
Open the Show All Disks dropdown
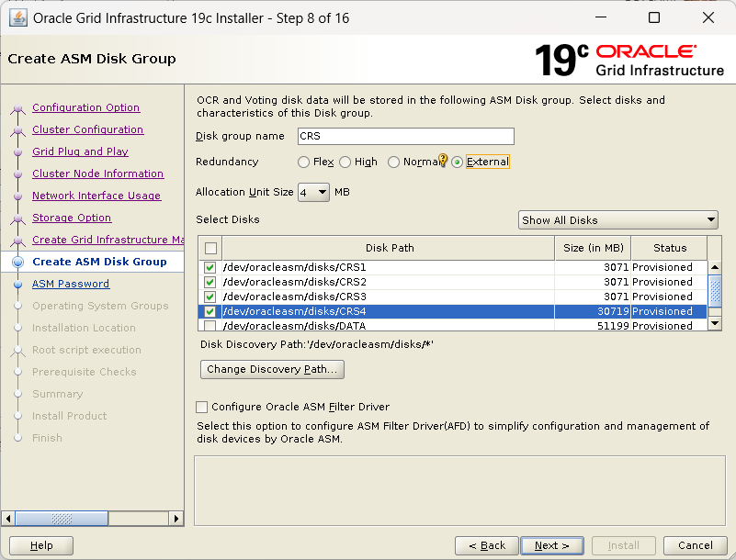coord(617,220)
